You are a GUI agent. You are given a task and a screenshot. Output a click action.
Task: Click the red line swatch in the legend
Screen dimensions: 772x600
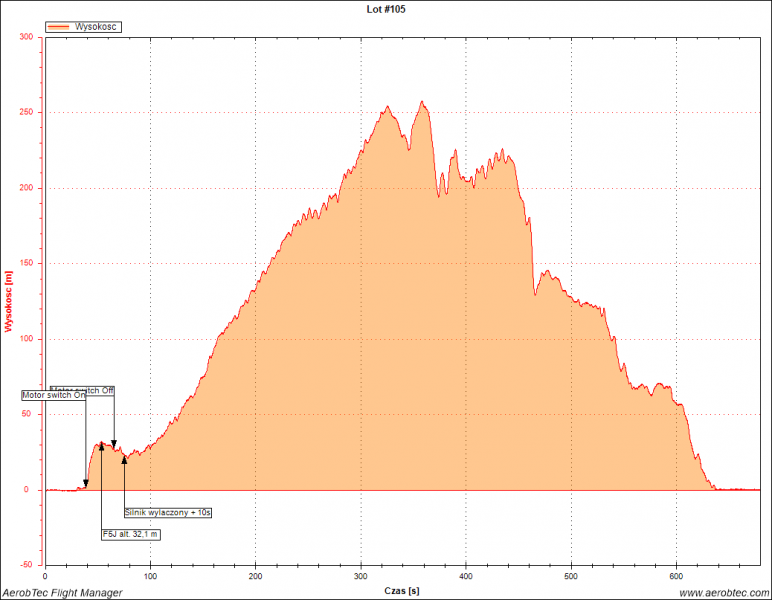coord(60,27)
